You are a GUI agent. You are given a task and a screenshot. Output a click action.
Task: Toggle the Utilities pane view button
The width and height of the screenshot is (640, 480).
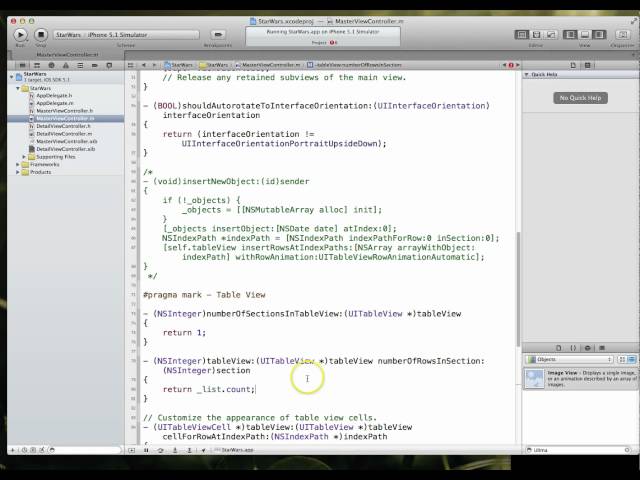[599, 35]
